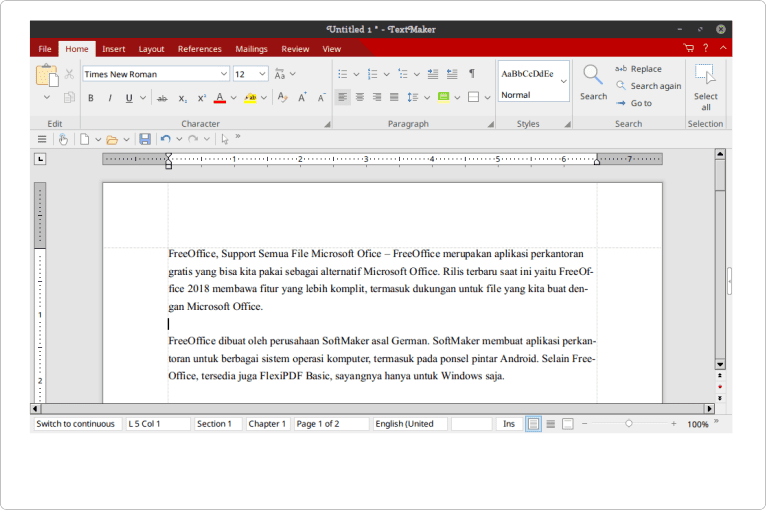Increase font size with grow icon
The height and width of the screenshot is (510, 766).
point(302,97)
